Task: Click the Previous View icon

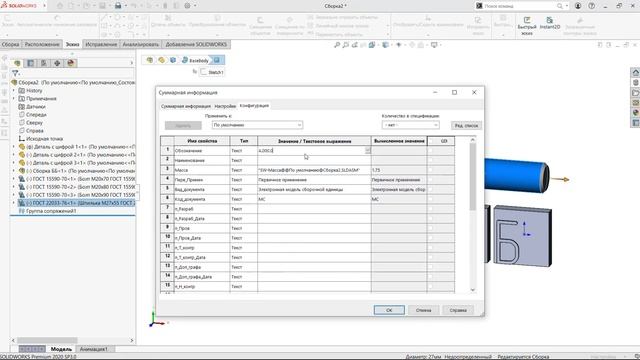Action: pyautogui.click(x=355, y=45)
